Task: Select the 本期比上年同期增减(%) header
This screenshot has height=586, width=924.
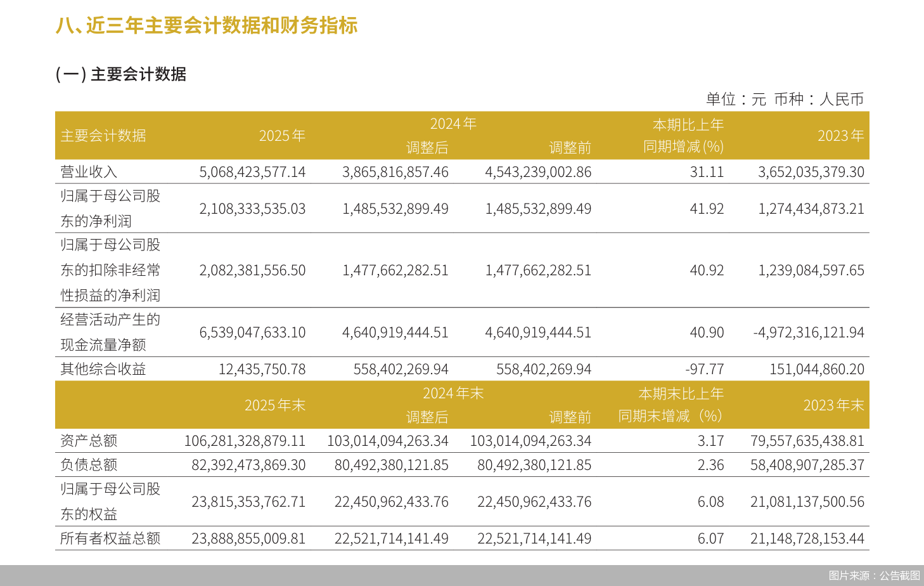Action: pyautogui.click(x=689, y=135)
